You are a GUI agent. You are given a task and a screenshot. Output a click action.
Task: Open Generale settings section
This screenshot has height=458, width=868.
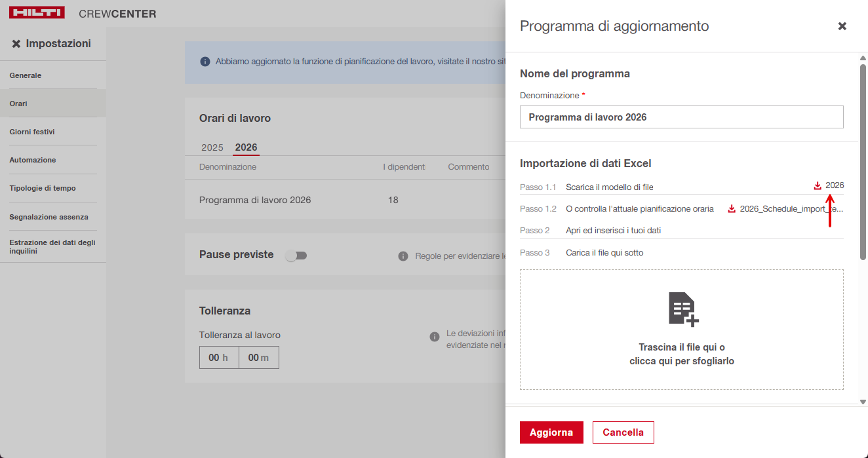coord(26,75)
